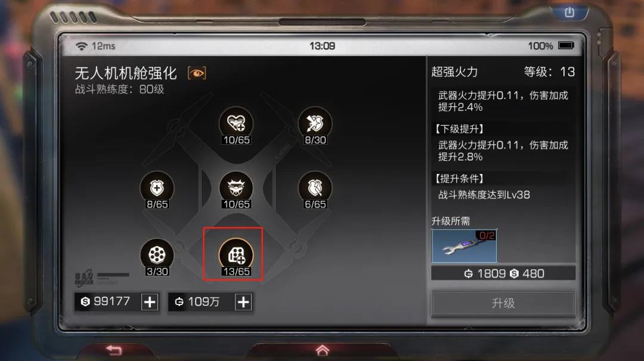Click the 升级 upgrade button
The image size is (644, 361).
click(x=503, y=303)
